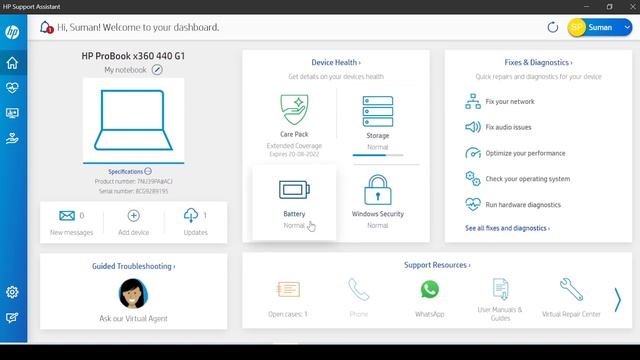Click Run hardware diagnostics text

pyautogui.click(x=523, y=204)
